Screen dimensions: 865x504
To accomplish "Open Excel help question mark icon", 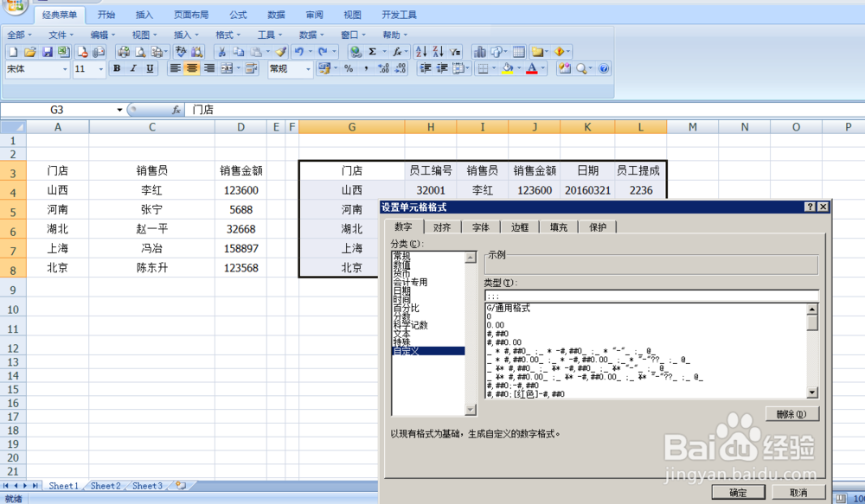I will (604, 68).
